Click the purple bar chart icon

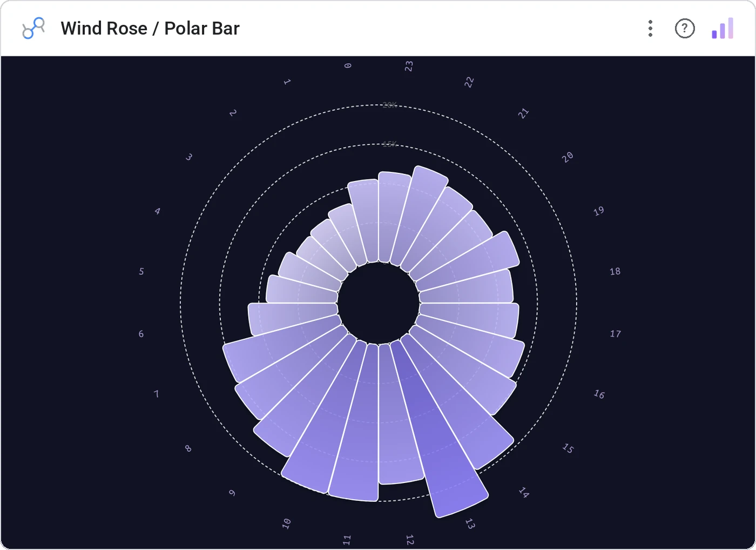click(x=723, y=29)
